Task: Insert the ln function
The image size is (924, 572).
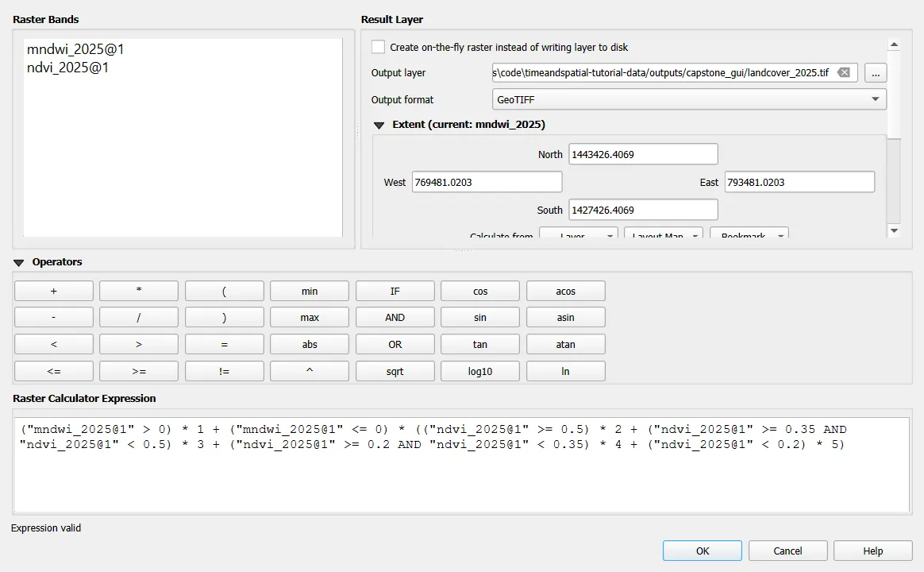Action: point(566,371)
